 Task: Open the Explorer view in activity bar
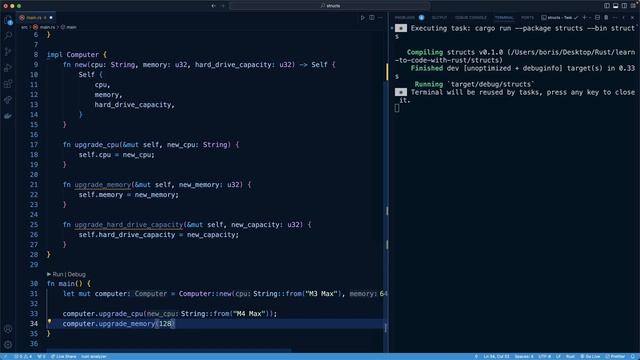pyautogui.click(x=8, y=20)
